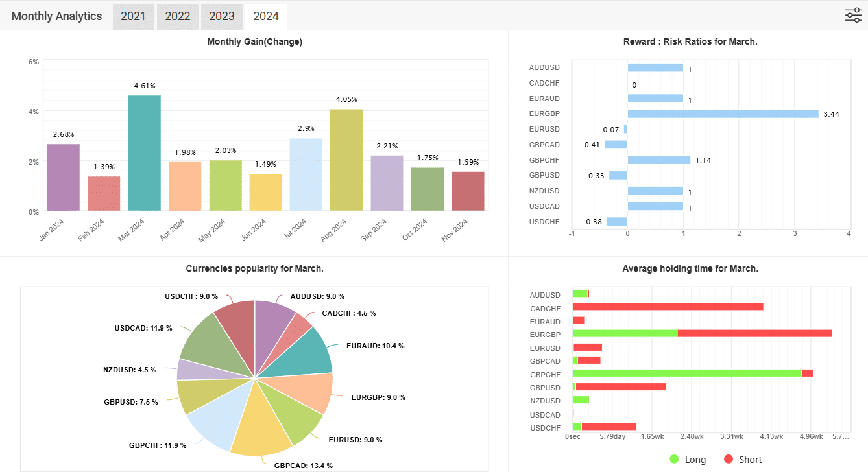
Task: Select the 2024 tab
Action: click(x=266, y=17)
